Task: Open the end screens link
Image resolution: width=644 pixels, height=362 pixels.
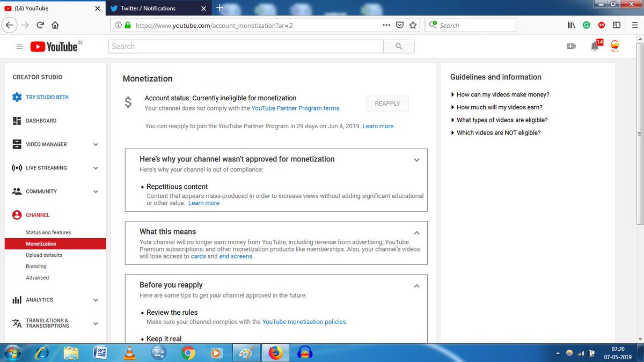Action: pos(236,256)
